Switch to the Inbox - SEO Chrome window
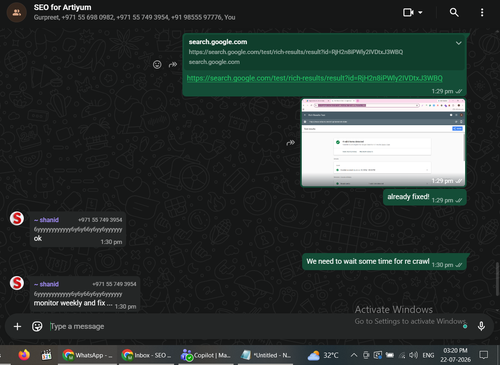 tap(147, 355)
